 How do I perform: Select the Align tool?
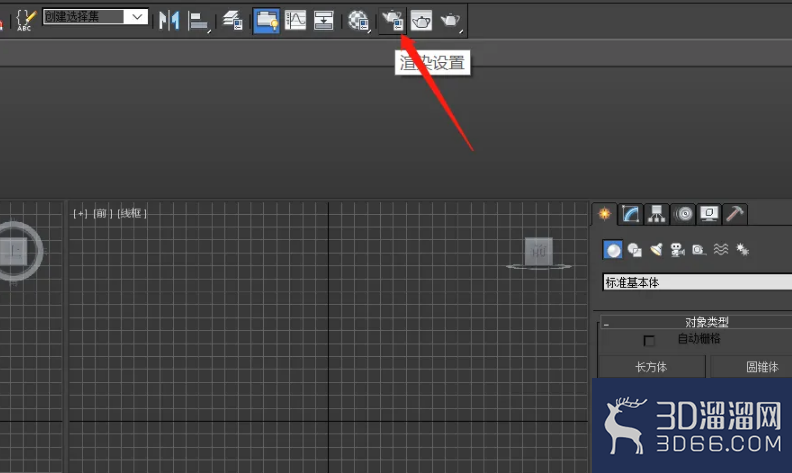199,21
